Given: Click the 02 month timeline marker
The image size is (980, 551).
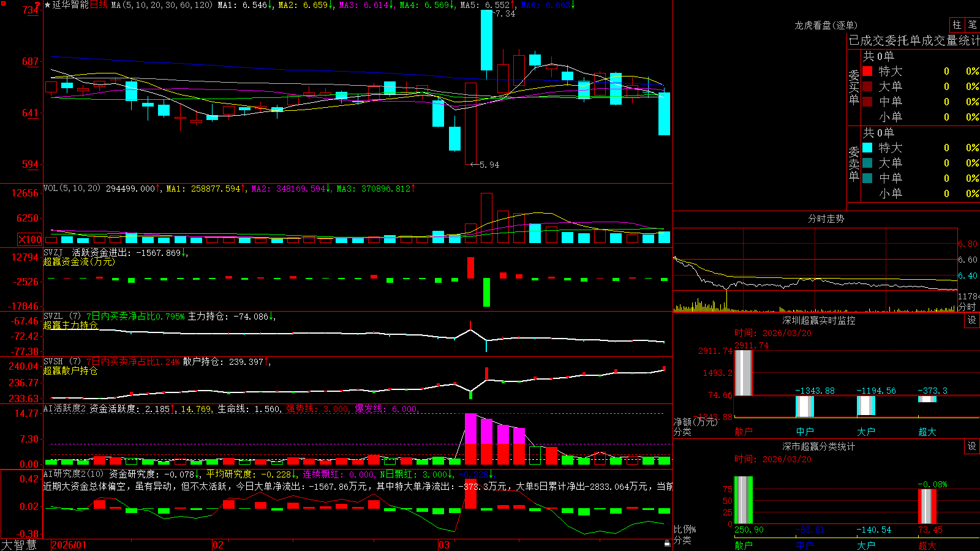Looking at the screenshot, I should pos(218,545).
